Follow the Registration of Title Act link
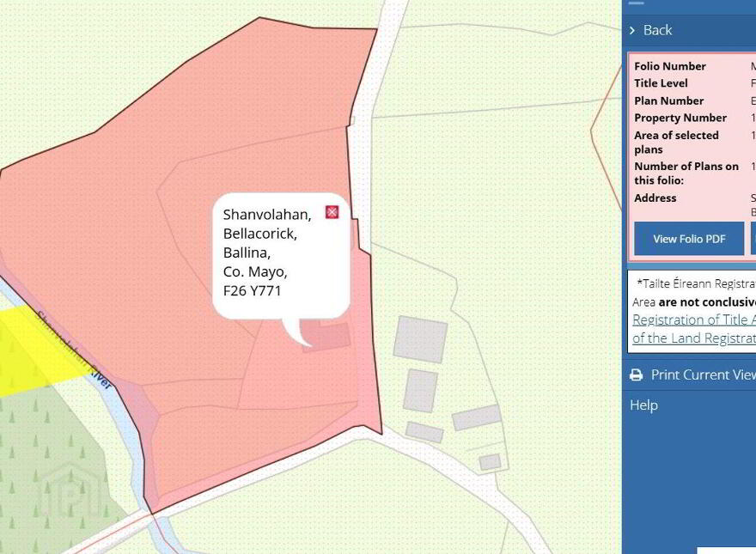 (694, 320)
